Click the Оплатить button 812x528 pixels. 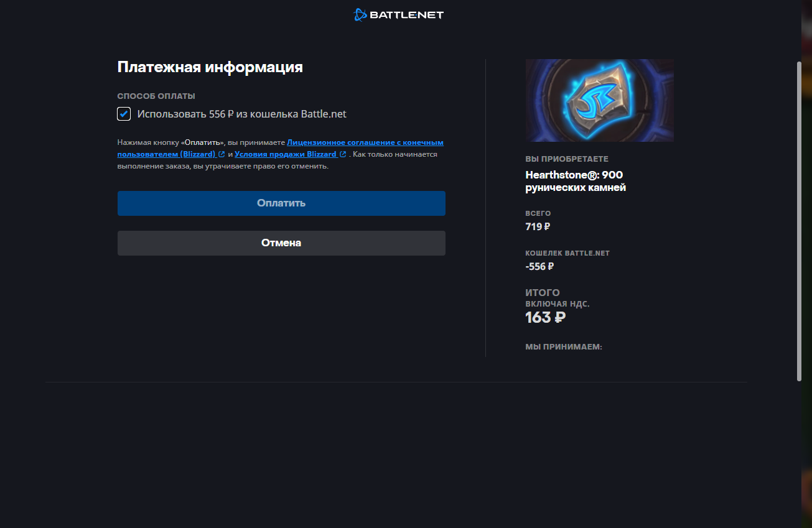(x=281, y=203)
